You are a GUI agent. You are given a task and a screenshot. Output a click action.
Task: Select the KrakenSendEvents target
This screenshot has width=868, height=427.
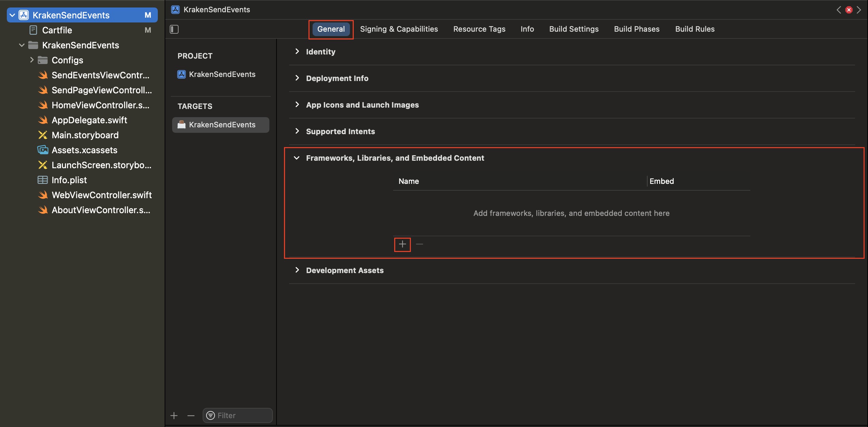(222, 125)
